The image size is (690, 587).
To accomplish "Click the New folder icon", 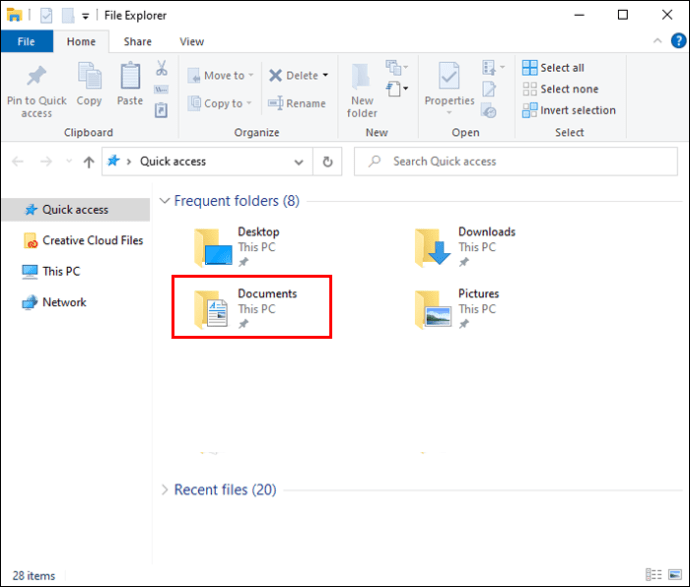I will tap(361, 77).
